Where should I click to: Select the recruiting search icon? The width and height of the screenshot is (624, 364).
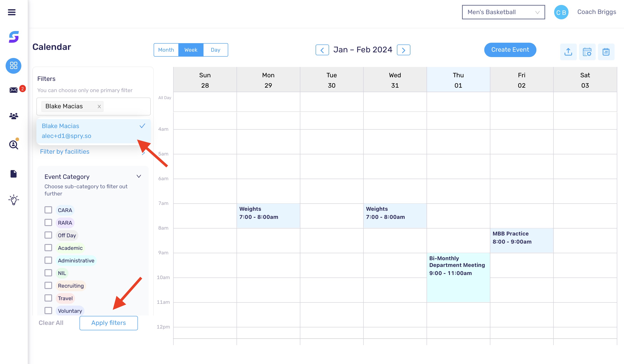(x=13, y=145)
